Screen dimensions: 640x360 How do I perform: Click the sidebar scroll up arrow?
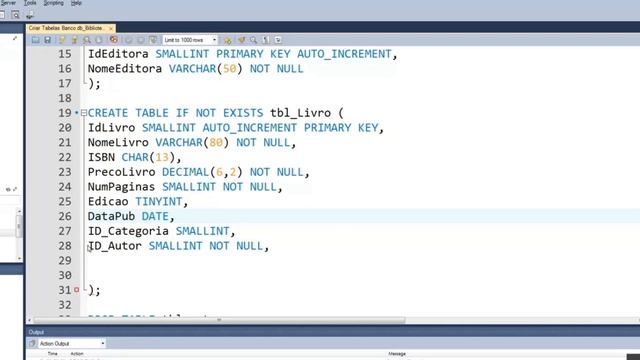tap(19, 211)
